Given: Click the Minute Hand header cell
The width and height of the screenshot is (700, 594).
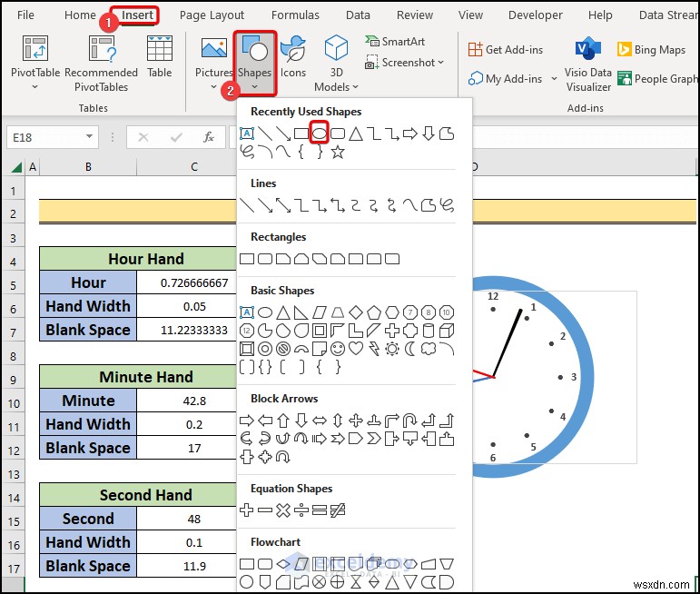Looking at the screenshot, I should (138, 377).
